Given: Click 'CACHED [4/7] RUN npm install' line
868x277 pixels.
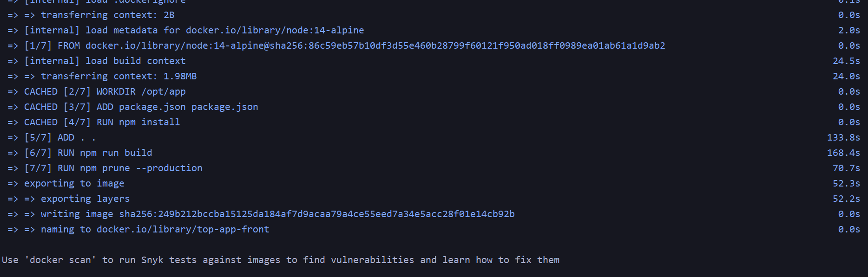Looking at the screenshot, I should (102, 122).
